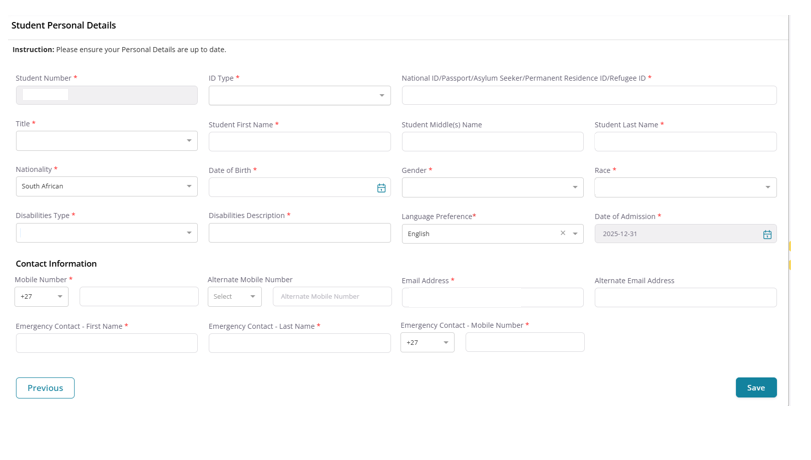Click the Emergency Contact First Name field

106,343
